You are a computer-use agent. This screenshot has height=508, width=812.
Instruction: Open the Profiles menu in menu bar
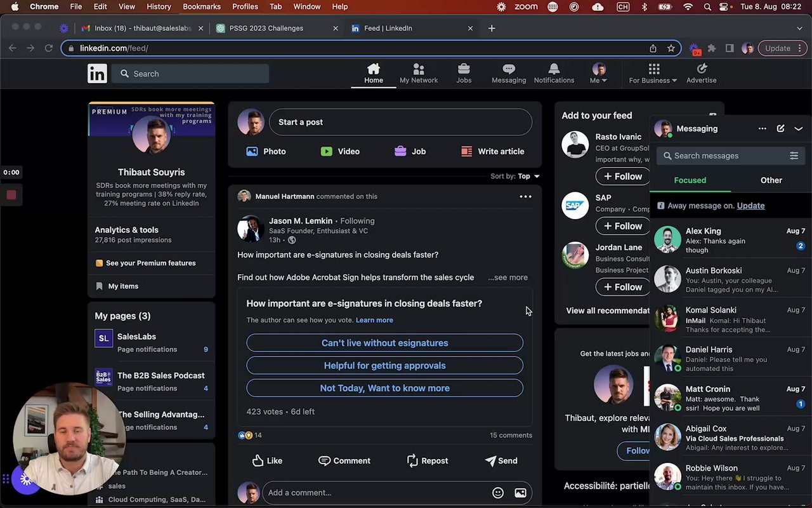245,6
